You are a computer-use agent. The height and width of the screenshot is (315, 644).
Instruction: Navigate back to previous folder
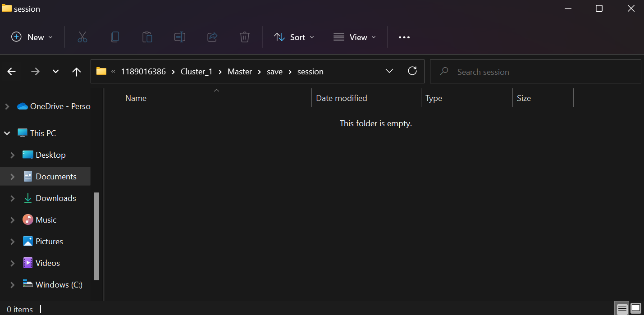click(12, 72)
